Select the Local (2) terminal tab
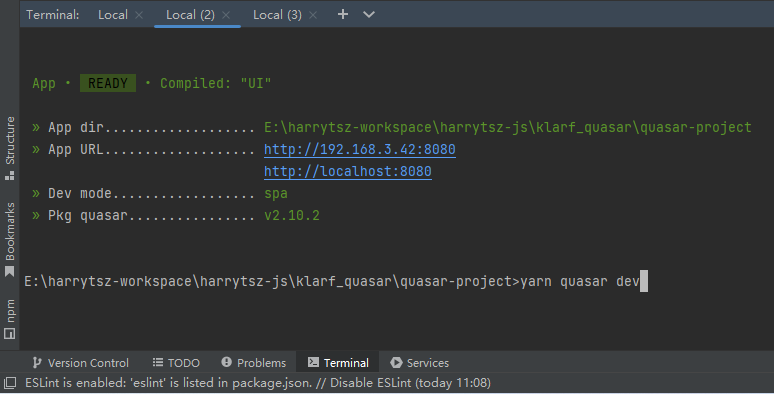This screenshot has height=394, width=774. (190, 15)
